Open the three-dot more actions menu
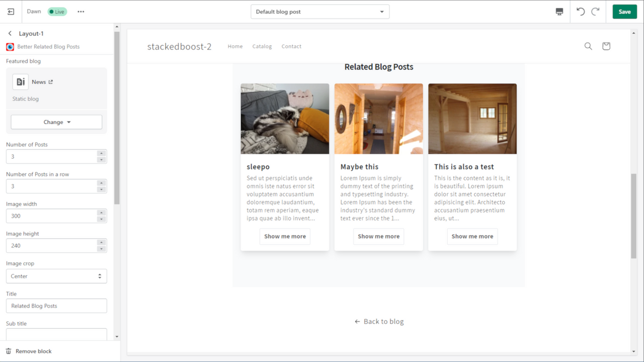Image resolution: width=644 pixels, height=362 pixels. point(81,12)
